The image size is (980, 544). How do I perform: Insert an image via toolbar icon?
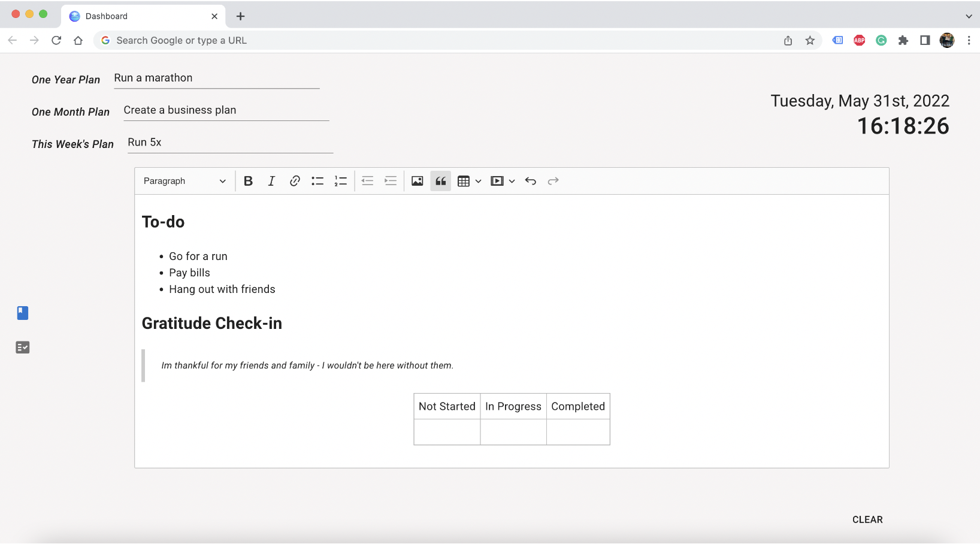[x=418, y=181]
